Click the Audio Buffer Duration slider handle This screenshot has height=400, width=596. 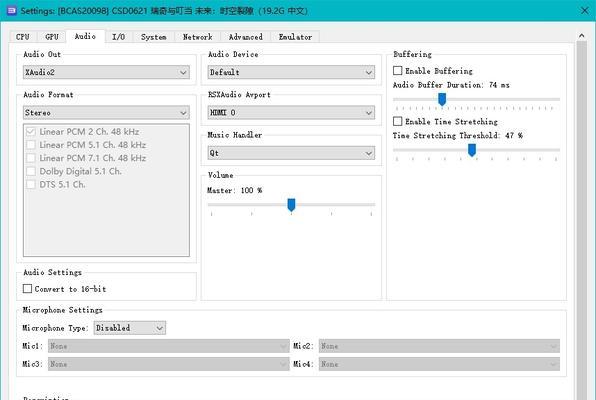click(442, 100)
